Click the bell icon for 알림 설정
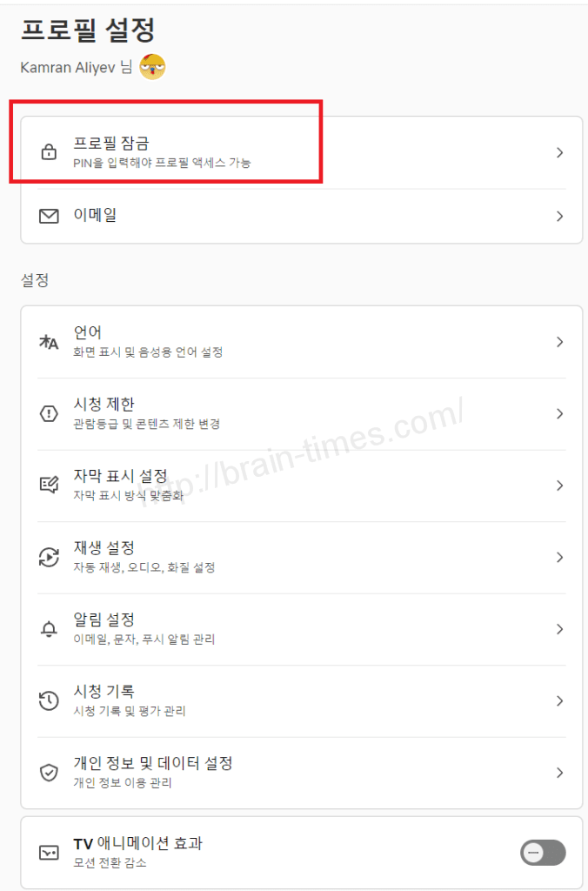The height and width of the screenshot is (891, 588). 50,629
